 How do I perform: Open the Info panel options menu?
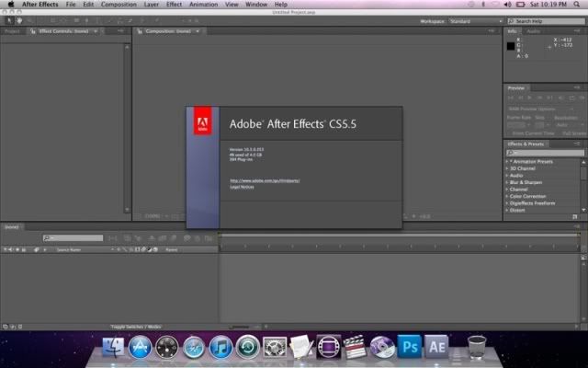[577, 30]
